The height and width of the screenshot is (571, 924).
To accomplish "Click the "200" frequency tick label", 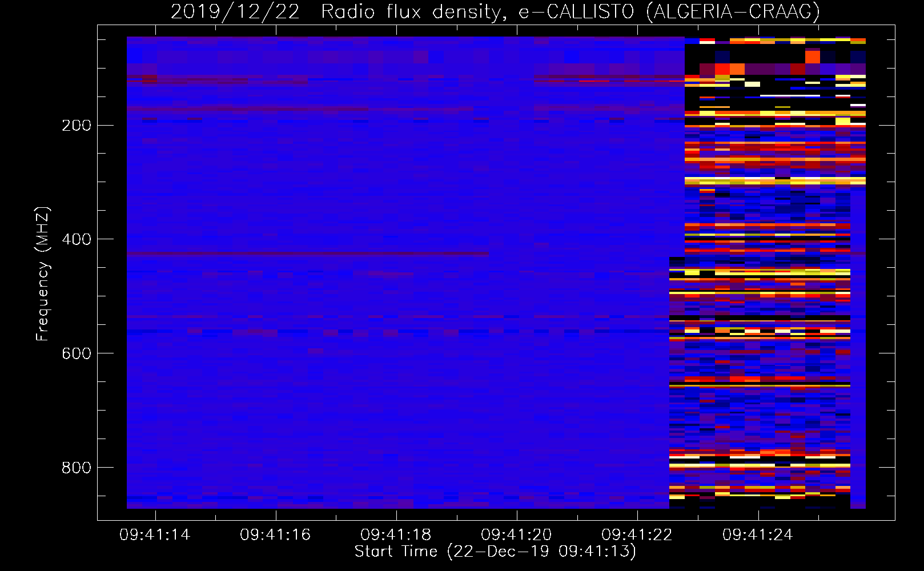I will point(77,126).
